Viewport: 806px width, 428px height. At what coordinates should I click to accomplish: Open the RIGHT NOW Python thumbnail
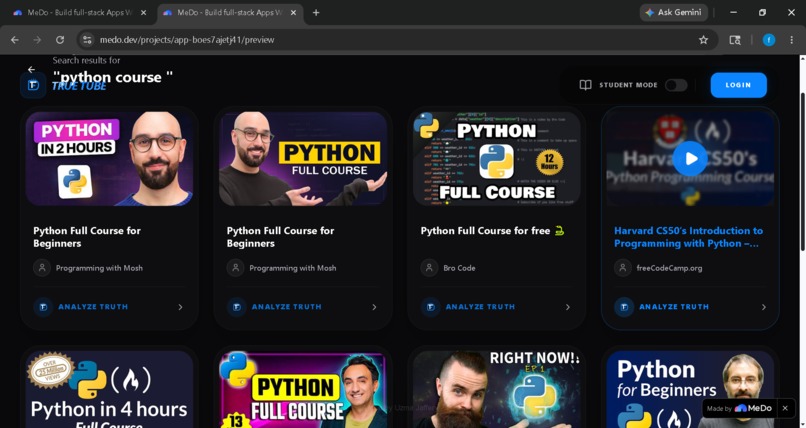[x=497, y=389]
